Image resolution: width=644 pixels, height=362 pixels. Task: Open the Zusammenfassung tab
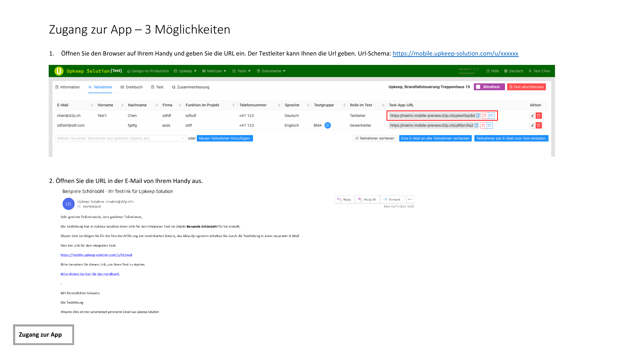191,87
